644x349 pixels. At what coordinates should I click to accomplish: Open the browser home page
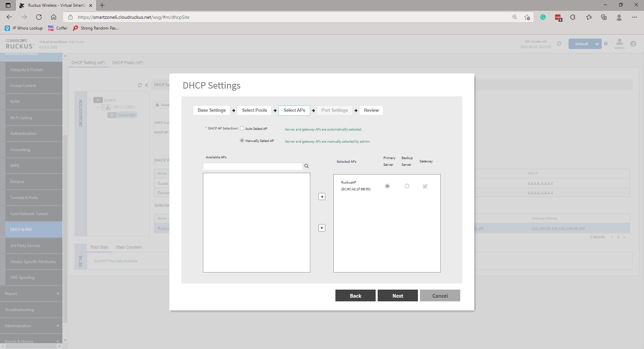click(x=54, y=17)
